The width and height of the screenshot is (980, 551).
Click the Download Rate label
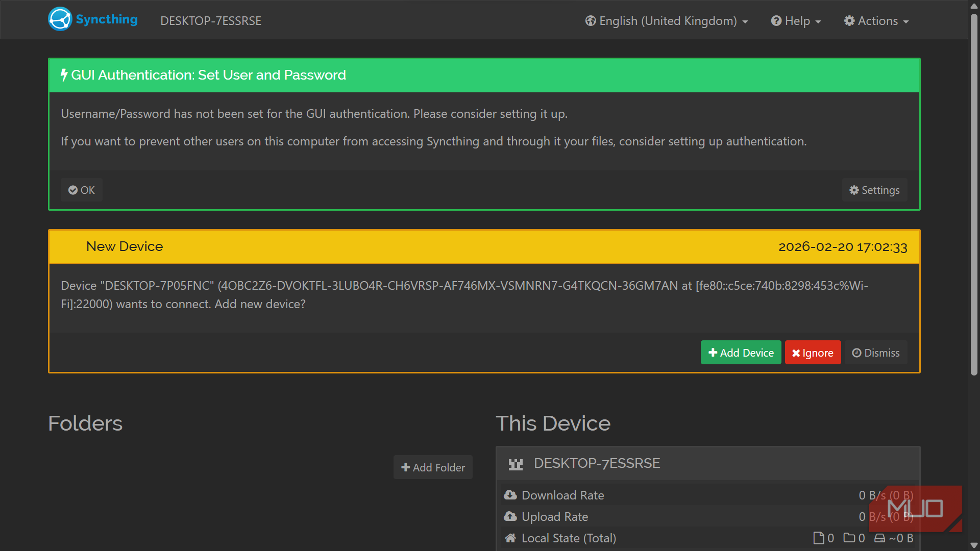562,495
